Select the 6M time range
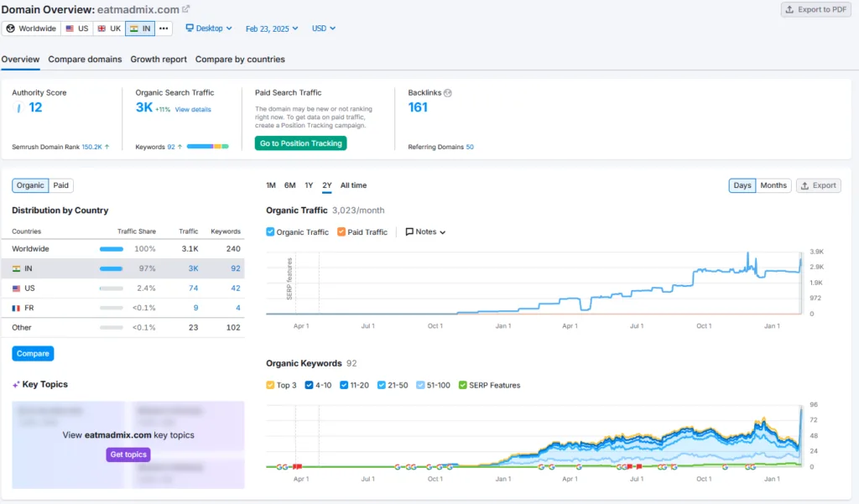The height and width of the screenshot is (504, 859). pyautogui.click(x=289, y=185)
